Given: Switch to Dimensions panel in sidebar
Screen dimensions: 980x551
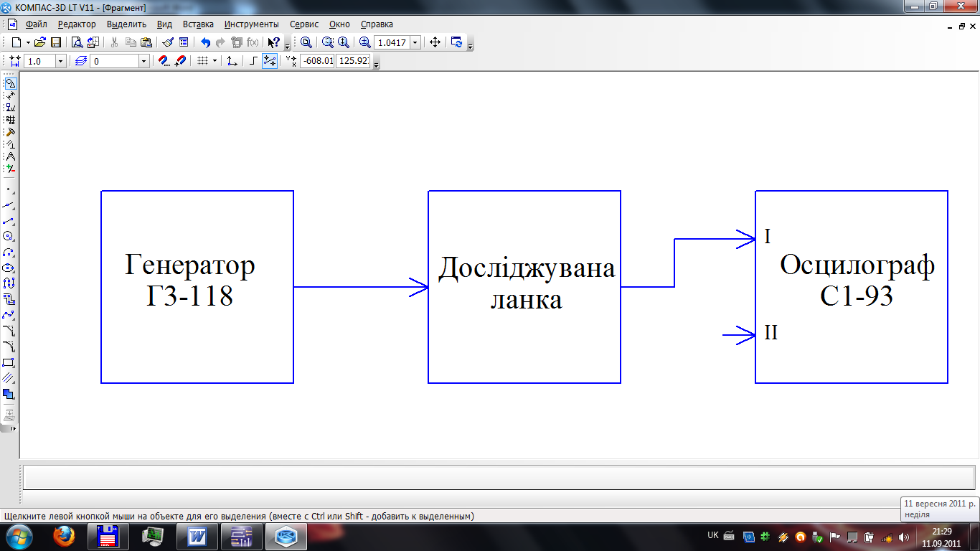Looking at the screenshot, I should point(10,95).
